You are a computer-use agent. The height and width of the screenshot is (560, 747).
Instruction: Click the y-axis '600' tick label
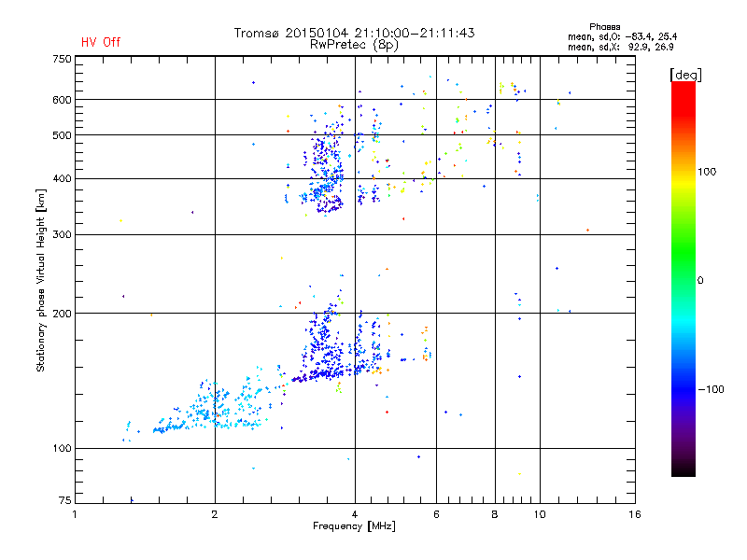[x=62, y=100]
